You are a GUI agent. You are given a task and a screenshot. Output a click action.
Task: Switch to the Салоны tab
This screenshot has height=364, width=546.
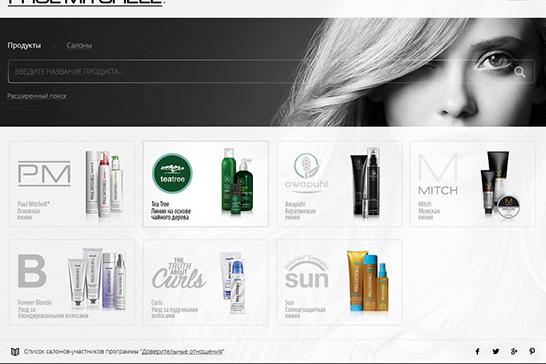click(x=79, y=45)
